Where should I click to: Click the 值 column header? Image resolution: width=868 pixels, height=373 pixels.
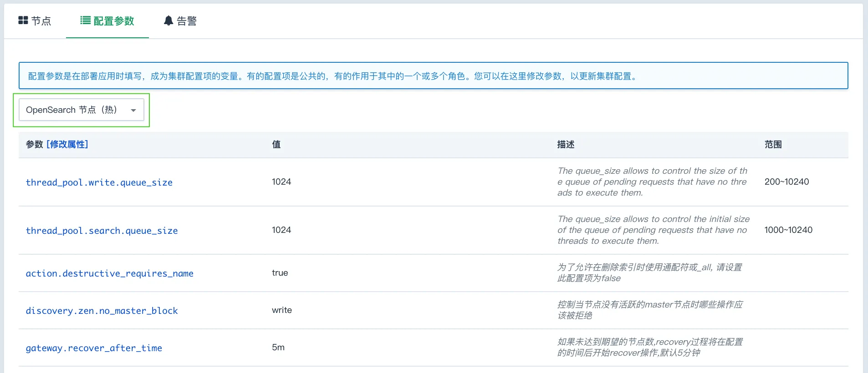tap(276, 144)
